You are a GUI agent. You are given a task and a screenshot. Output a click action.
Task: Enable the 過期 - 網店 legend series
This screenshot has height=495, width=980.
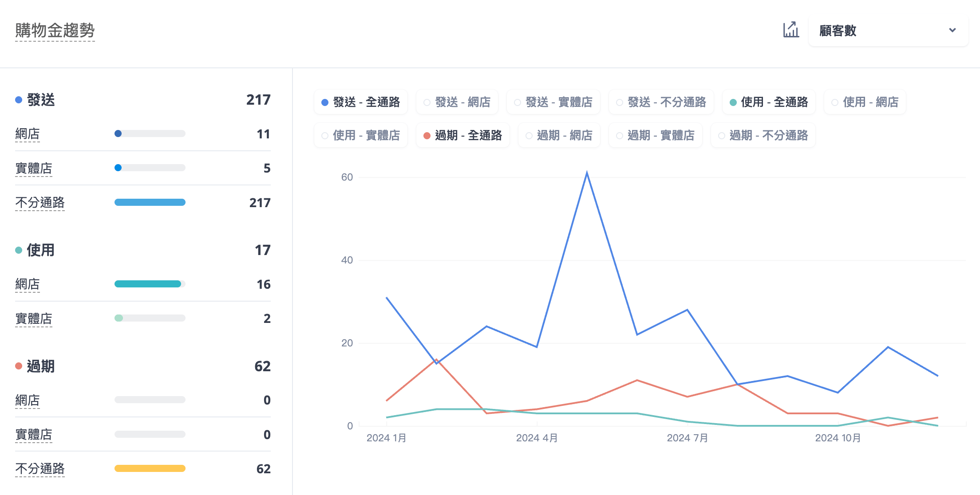coord(559,135)
